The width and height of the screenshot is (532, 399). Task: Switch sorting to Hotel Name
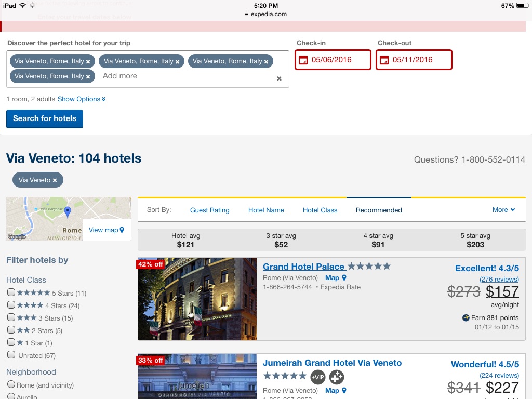(x=266, y=210)
